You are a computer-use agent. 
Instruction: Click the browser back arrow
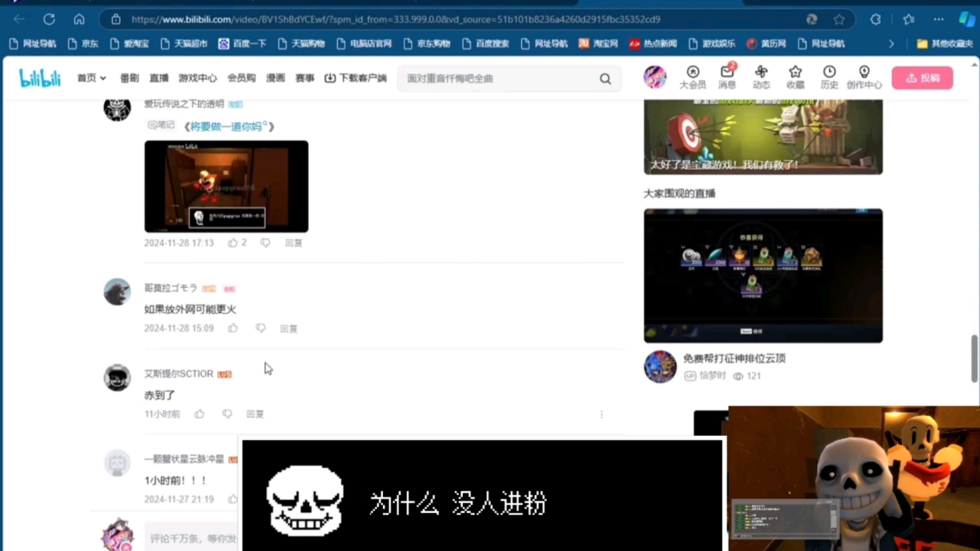19,19
